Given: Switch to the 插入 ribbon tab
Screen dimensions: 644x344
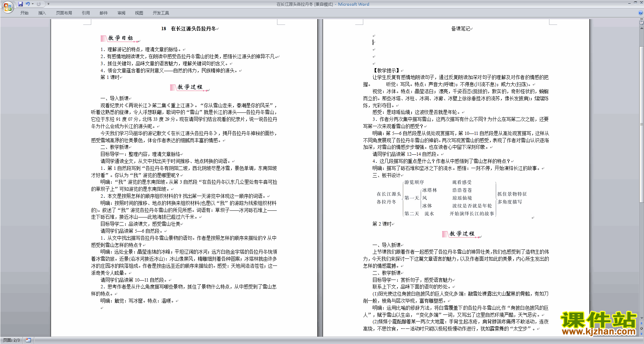Looking at the screenshot, I should pyautogui.click(x=42, y=13).
